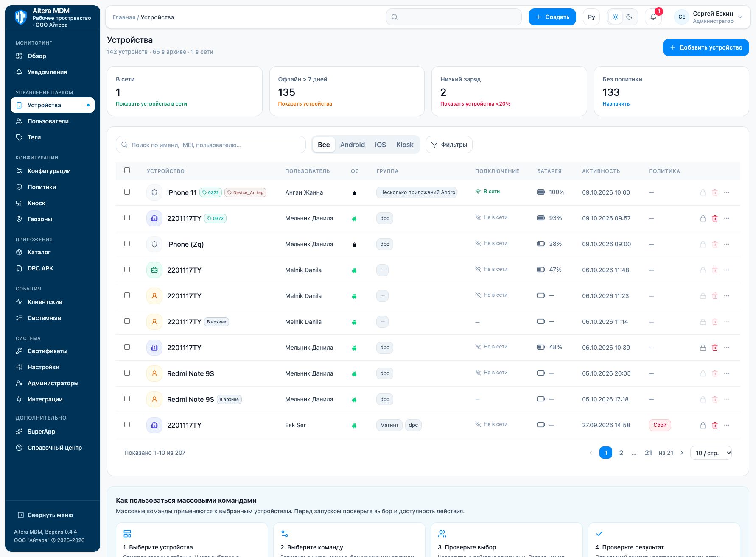756x557 pixels.
Task: Go to page 21 in pagination
Action: 648,453
